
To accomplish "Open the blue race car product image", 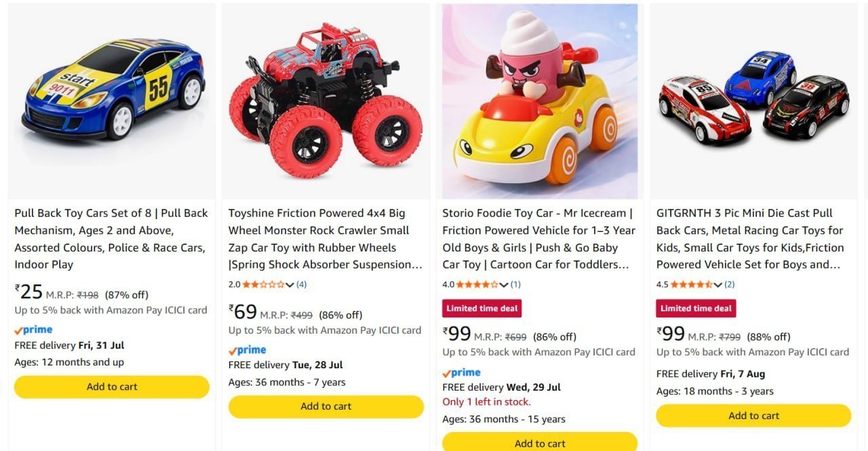I will tap(112, 101).
